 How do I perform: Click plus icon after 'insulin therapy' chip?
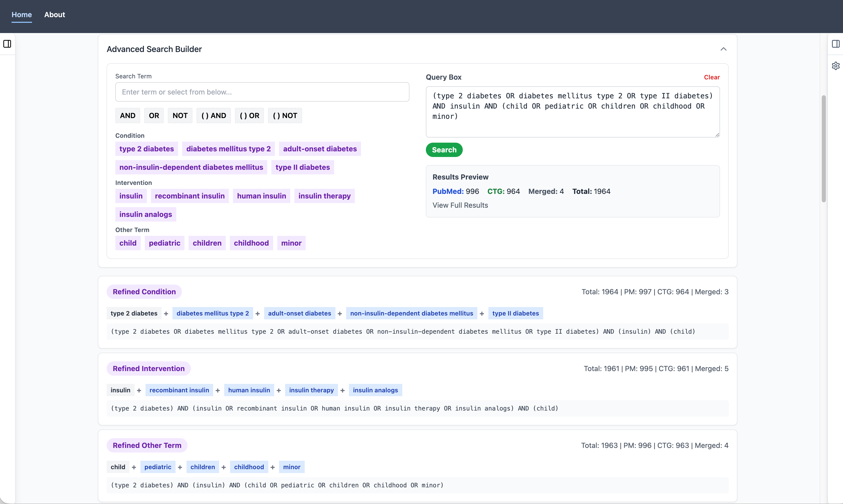pos(343,391)
